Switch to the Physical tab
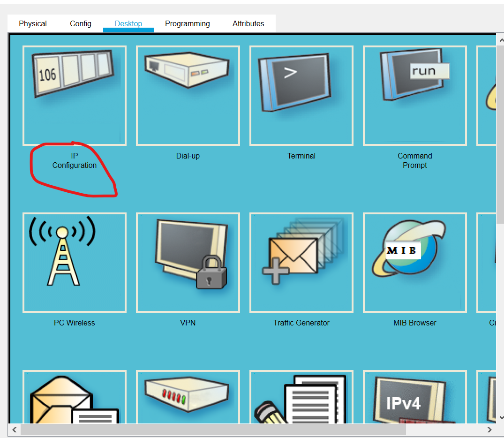504x438 pixels. click(32, 23)
